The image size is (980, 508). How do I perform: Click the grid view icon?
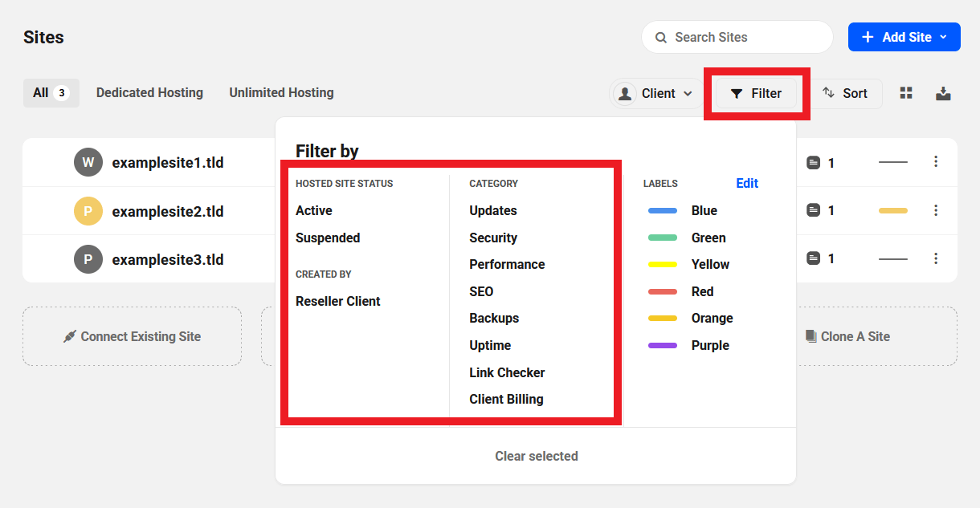point(906,93)
